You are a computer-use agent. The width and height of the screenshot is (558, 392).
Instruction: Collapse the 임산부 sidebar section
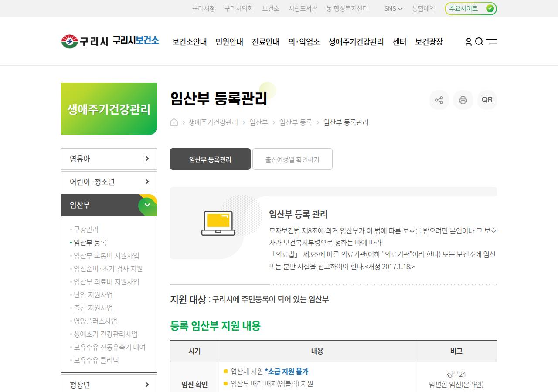point(109,205)
